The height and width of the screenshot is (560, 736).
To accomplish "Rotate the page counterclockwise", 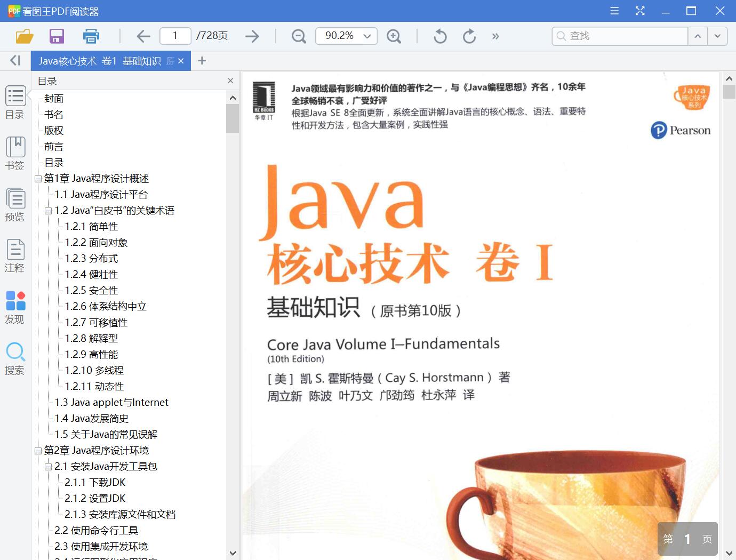I will 440,36.
